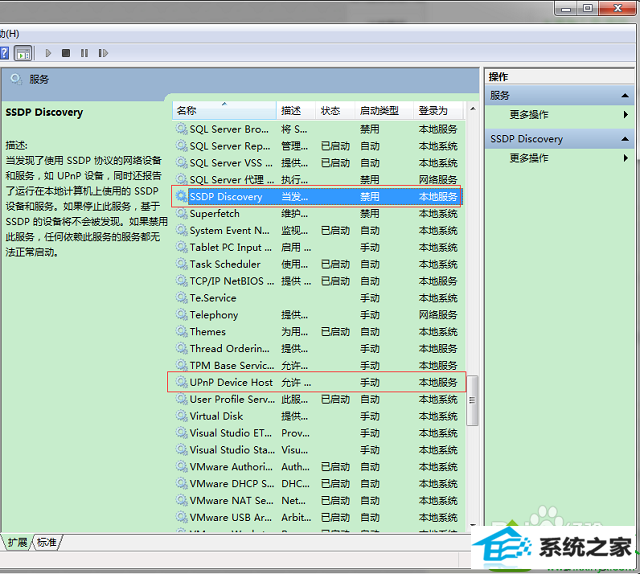Select the VMware Authori... service
The image size is (640, 574).
coord(318,467)
